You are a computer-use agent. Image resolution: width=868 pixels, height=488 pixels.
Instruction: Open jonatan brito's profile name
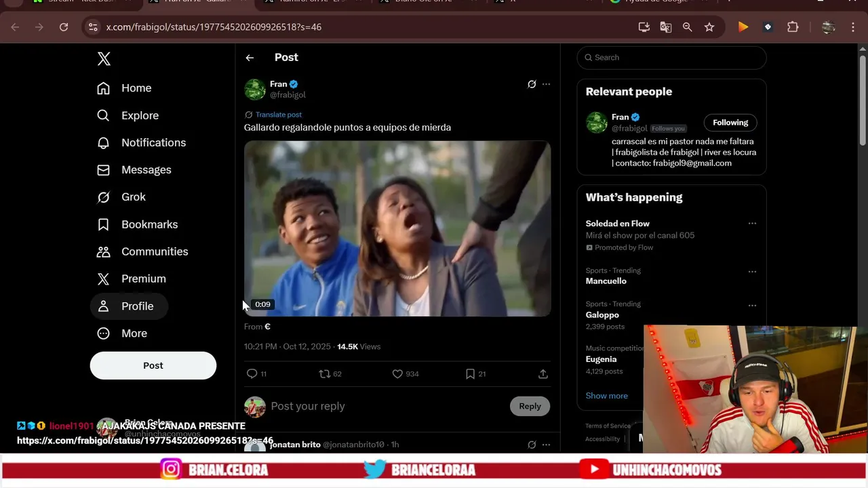(295, 445)
